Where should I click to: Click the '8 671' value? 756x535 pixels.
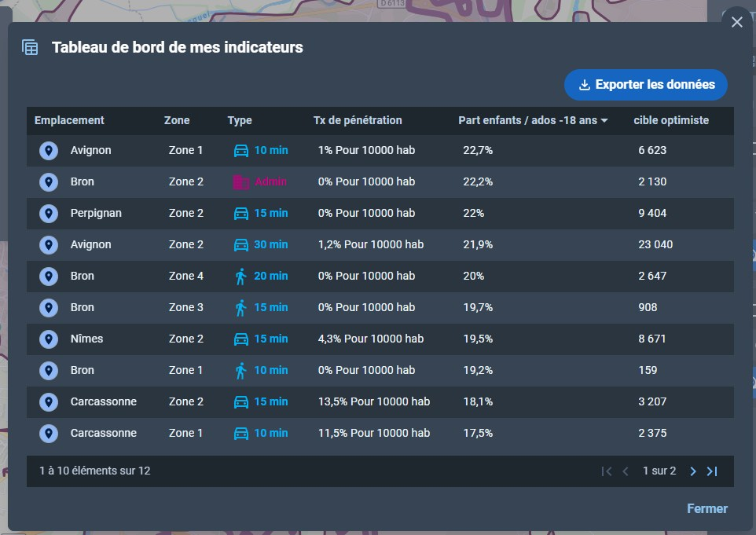(x=651, y=339)
